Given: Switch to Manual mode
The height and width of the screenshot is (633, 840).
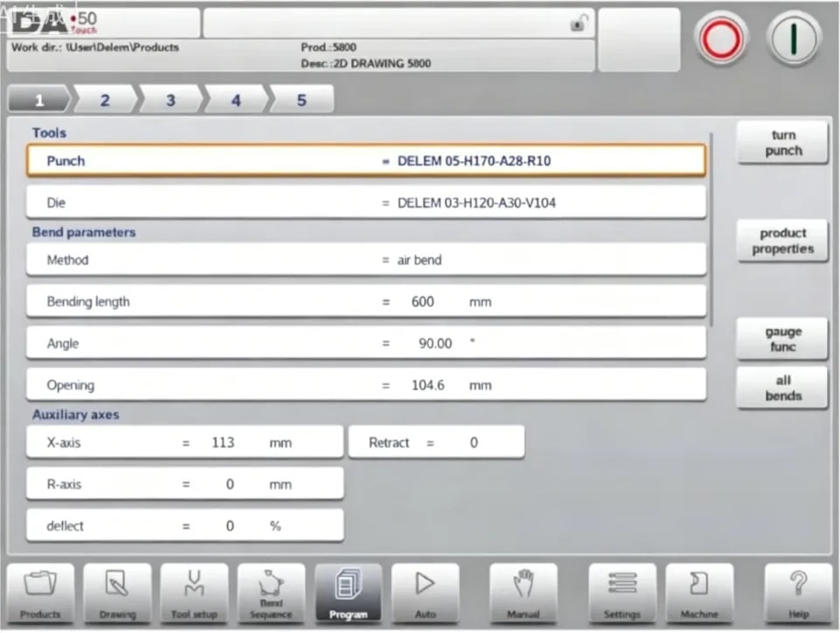Looking at the screenshot, I should tap(523, 594).
